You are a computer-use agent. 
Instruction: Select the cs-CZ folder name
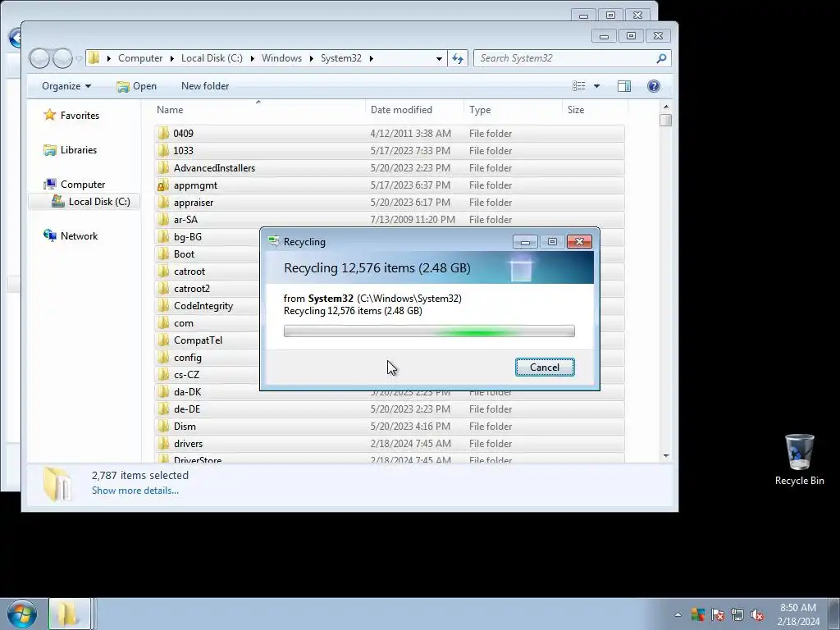point(186,374)
